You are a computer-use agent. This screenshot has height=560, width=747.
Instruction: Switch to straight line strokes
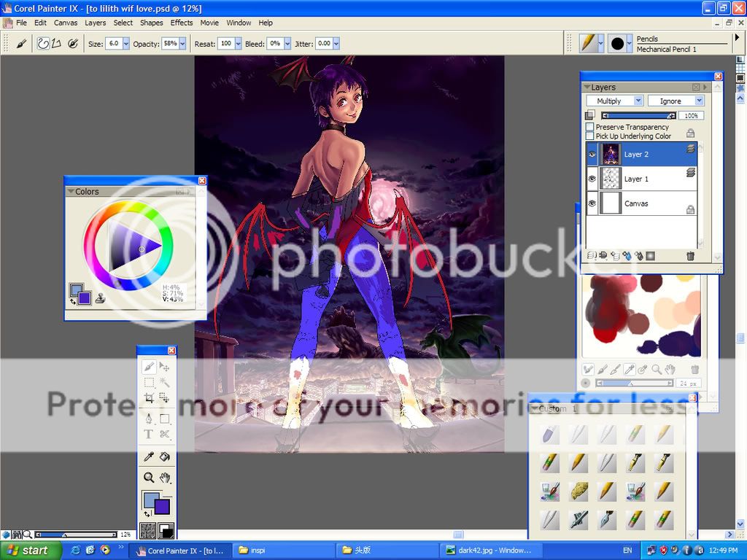click(x=56, y=44)
